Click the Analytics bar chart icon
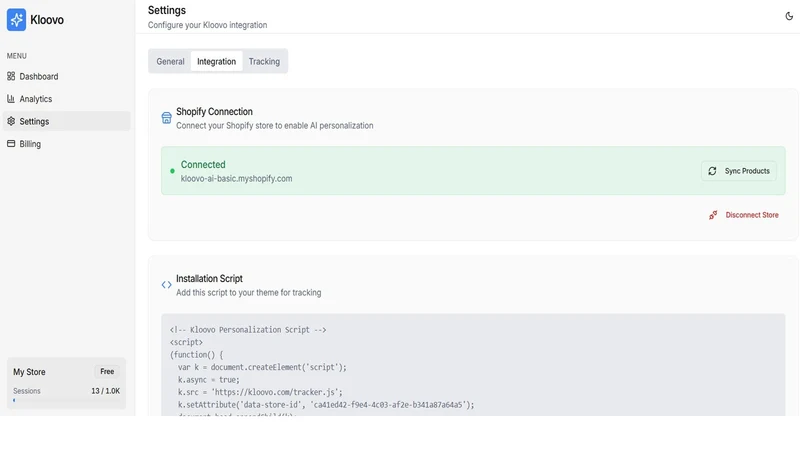Screen dimensions: 800x450 (x=11, y=98)
